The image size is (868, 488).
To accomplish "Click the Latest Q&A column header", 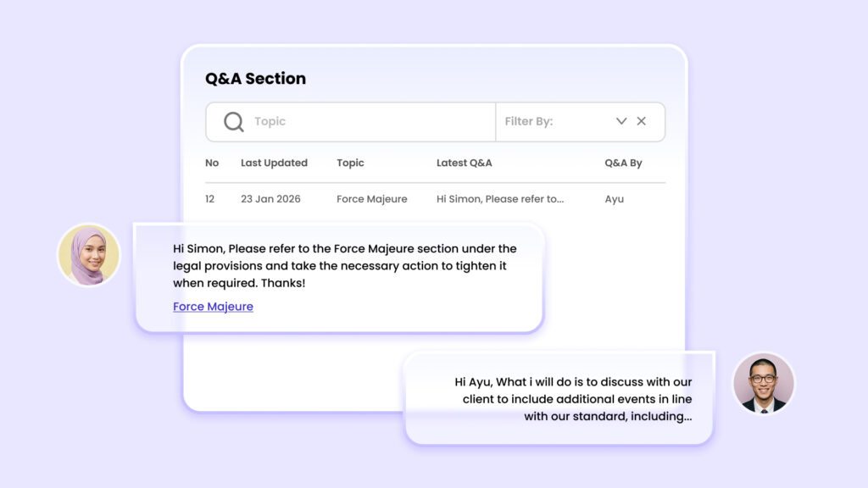I will click(464, 163).
